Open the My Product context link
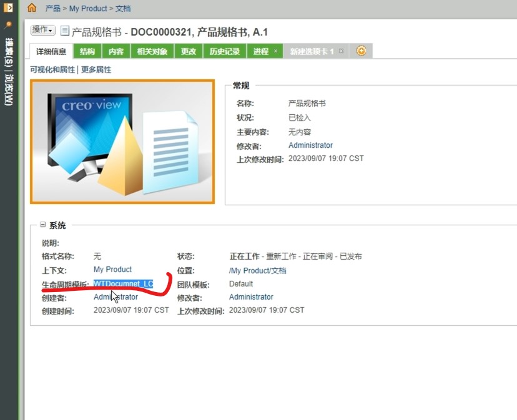517x420 pixels. pyautogui.click(x=112, y=270)
